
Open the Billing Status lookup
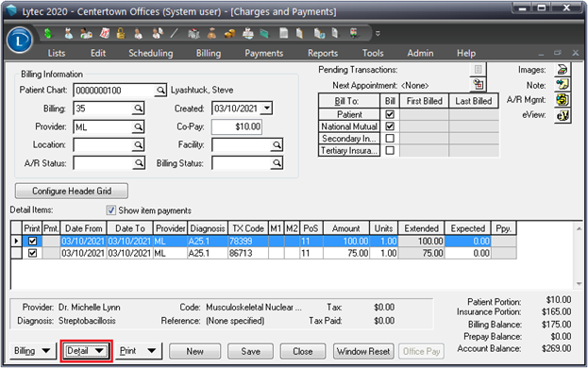[277, 163]
